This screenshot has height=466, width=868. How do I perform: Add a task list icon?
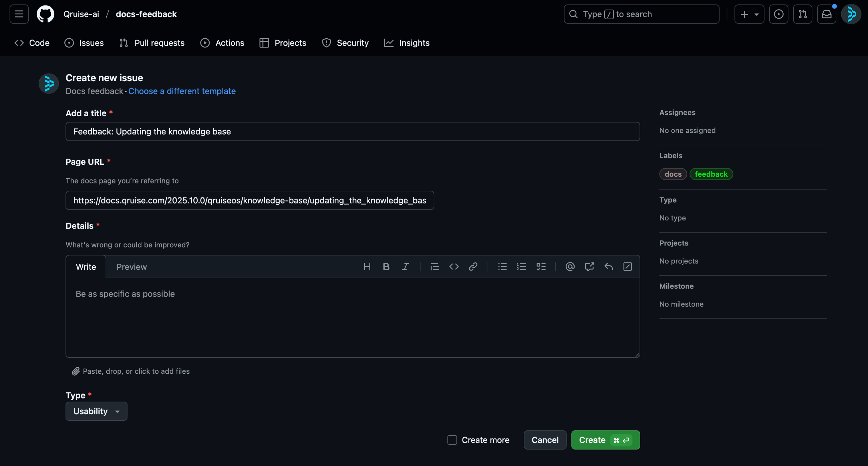coord(541,267)
